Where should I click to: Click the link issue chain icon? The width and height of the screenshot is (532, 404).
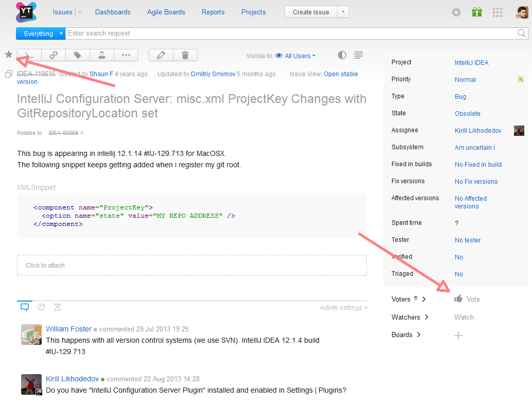(54, 55)
